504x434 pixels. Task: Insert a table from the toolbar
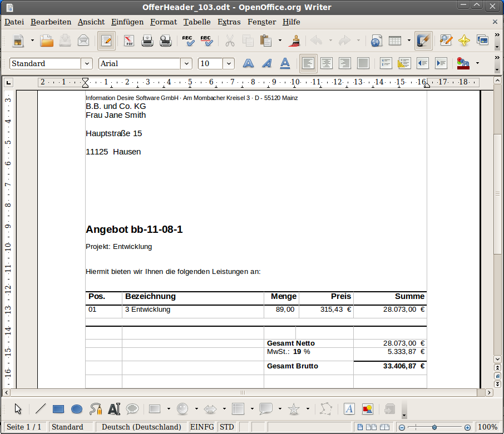pos(394,41)
